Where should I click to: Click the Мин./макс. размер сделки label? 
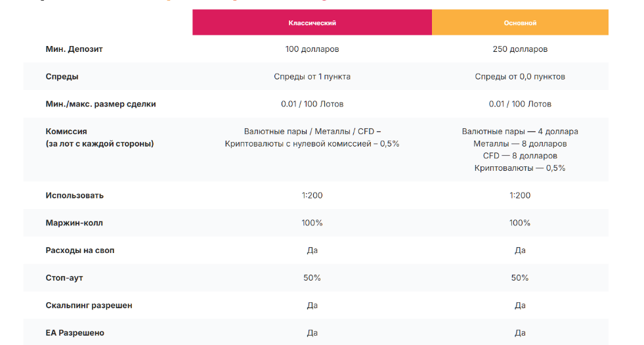coord(101,104)
